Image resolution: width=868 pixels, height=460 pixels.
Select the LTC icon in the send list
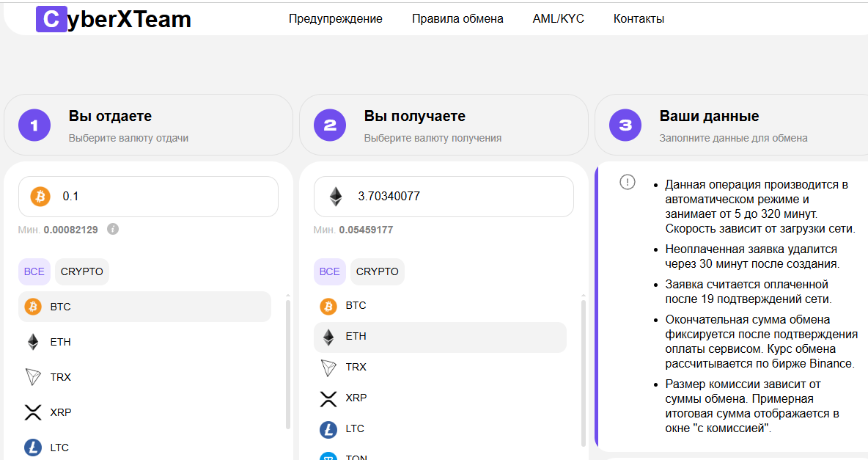pyautogui.click(x=33, y=448)
